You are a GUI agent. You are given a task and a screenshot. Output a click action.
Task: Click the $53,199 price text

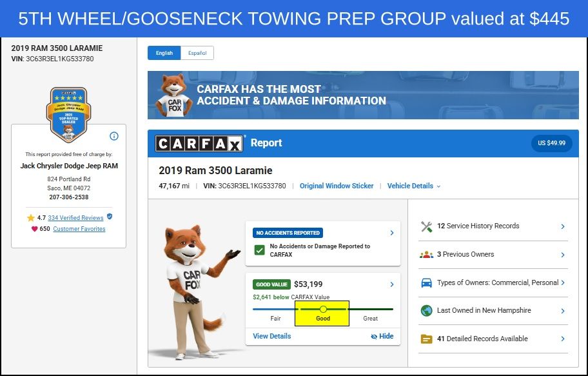coord(308,284)
